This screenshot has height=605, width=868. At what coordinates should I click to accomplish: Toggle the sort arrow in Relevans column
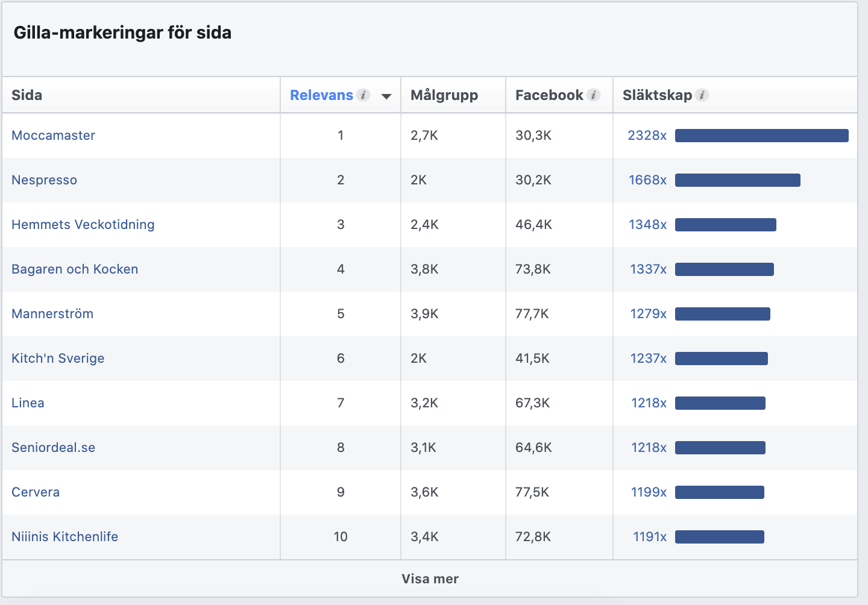click(386, 96)
